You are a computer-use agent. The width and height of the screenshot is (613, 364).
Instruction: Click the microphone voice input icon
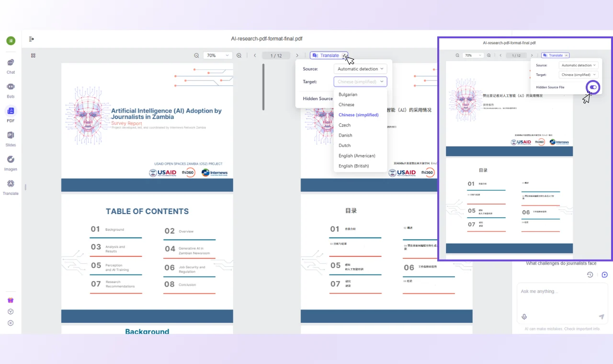[x=524, y=317]
